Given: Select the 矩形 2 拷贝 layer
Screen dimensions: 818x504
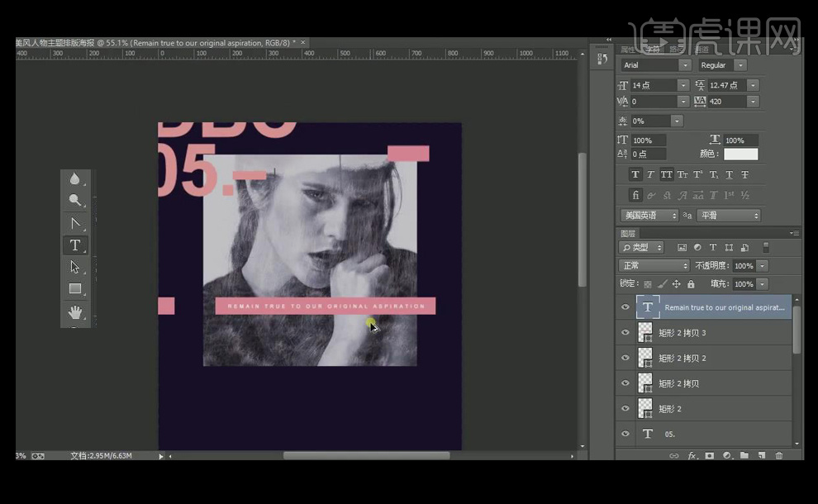Looking at the screenshot, I should (x=678, y=383).
